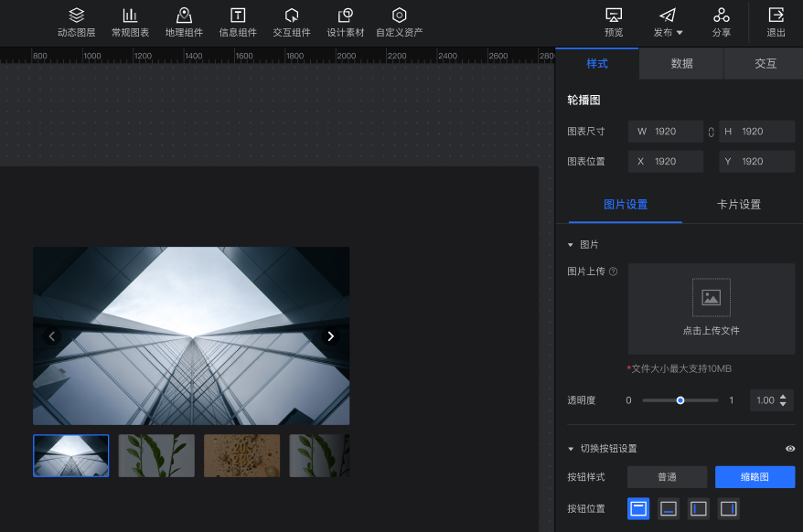Open the 动态图层 dynamic layers tool
803x532 pixels.
(x=76, y=22)
